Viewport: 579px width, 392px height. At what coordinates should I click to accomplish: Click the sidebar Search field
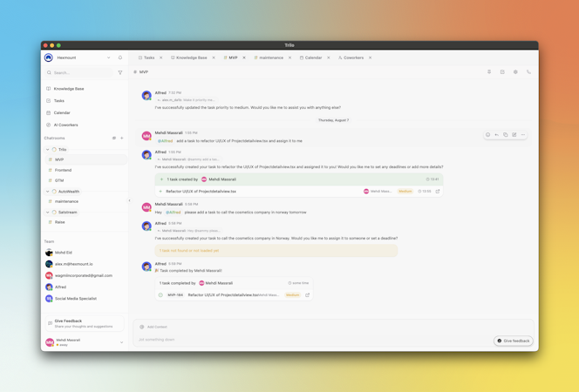[x=79, y=72]
